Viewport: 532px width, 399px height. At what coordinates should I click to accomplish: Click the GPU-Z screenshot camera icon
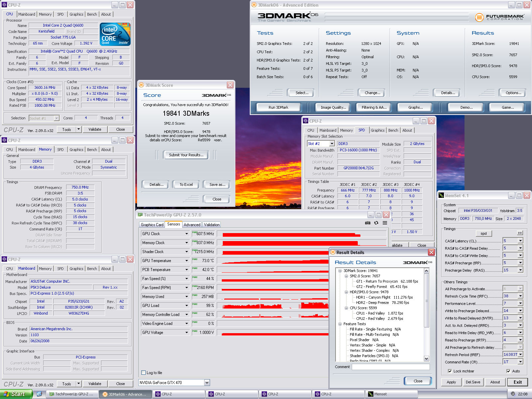(367, 223)
